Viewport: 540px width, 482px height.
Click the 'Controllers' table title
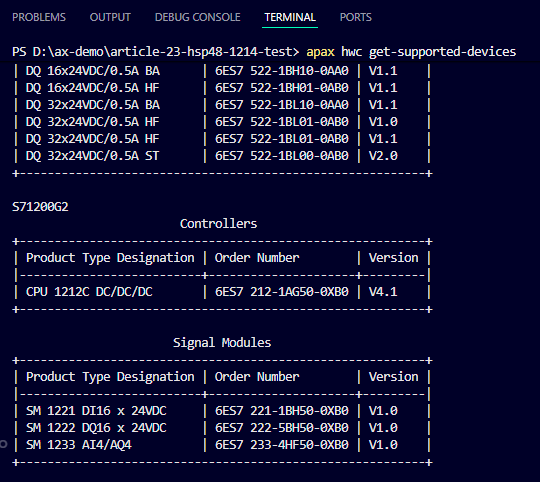[218, 224]
